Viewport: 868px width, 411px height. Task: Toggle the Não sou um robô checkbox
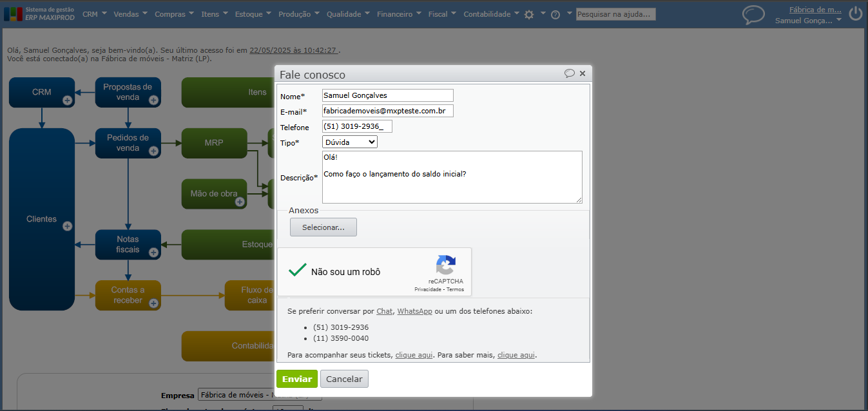pyautogui.click(x=298, y=271)
